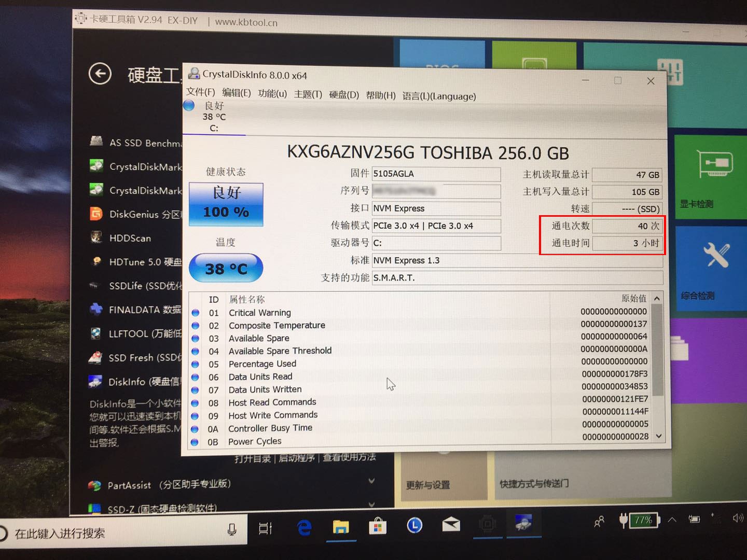
Task: Open the 主题(T) menu
Action: click(308, 94)
